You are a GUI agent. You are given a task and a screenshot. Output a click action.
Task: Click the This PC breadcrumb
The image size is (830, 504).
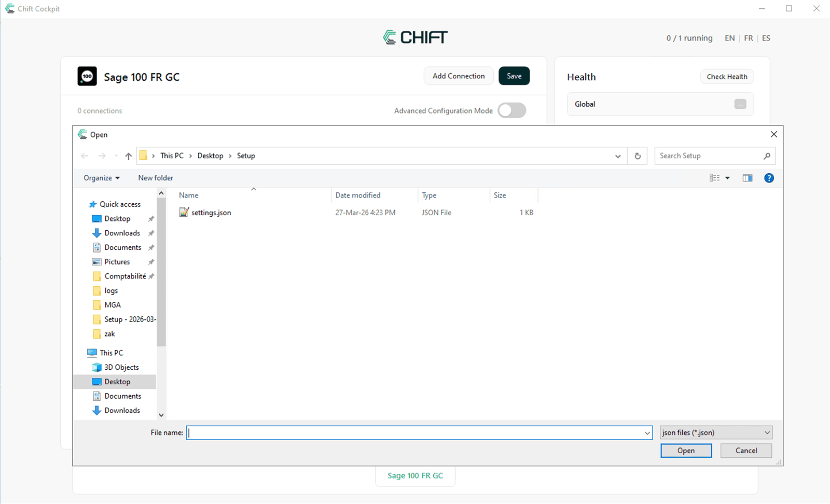[x=172, y=156]
